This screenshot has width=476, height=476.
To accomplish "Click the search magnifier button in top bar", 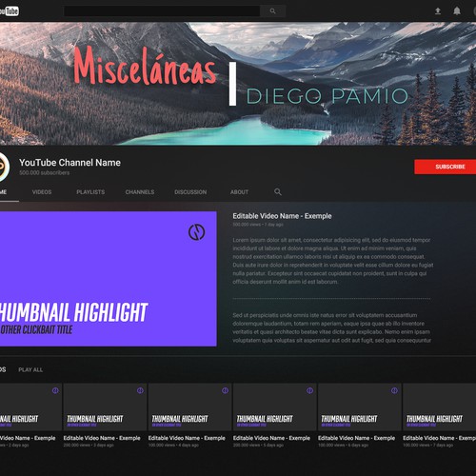I will coord(272,11).
